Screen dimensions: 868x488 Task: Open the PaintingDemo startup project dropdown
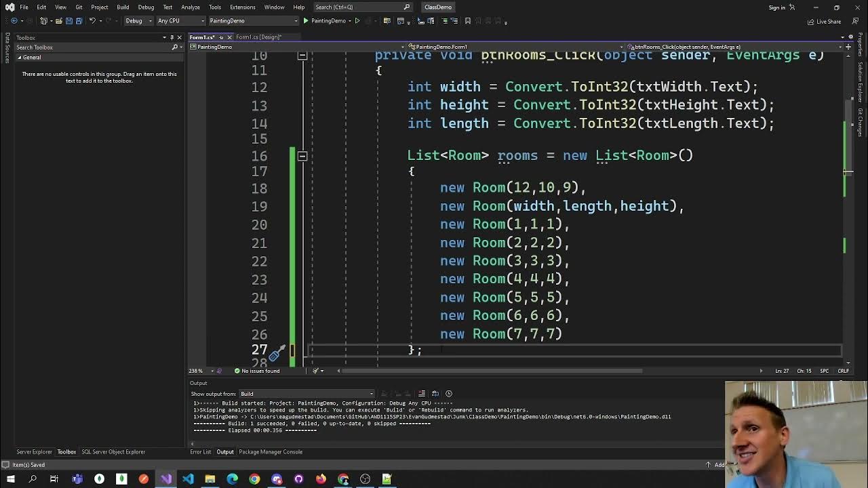tap(252, 21)
